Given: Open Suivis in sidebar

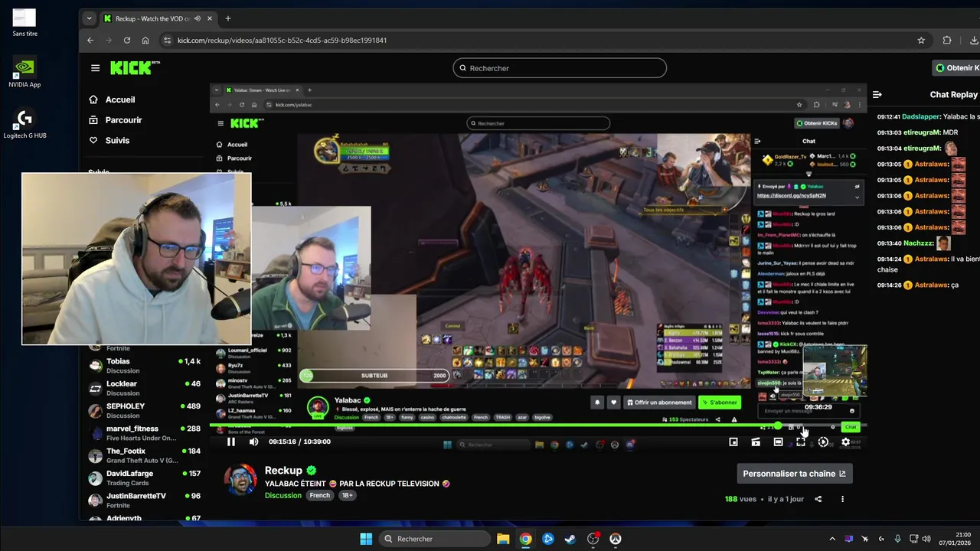Looking at the screenshot, I should click(x=109, y=141).
